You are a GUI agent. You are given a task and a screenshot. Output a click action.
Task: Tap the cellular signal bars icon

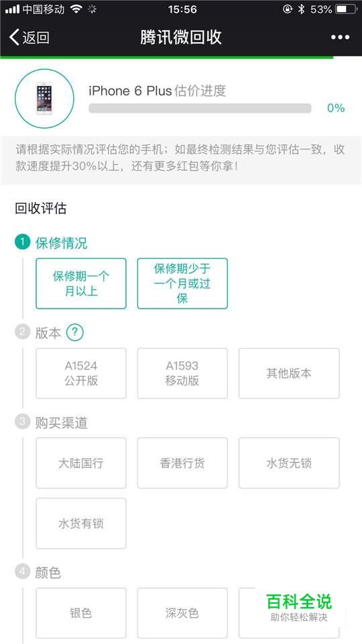pos(12,9)
